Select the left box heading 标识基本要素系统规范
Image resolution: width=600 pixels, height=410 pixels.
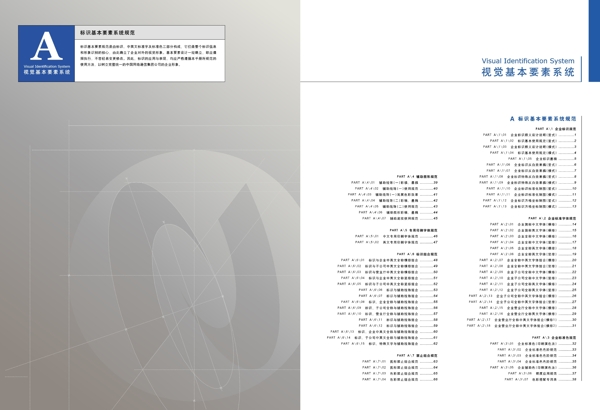click(x=108, y=33)
